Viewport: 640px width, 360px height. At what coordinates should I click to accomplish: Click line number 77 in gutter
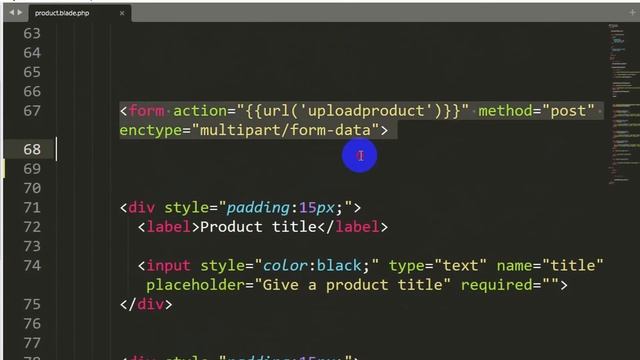pos(32,343)
